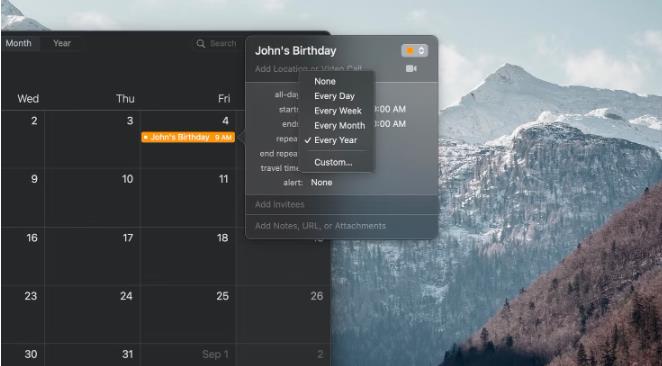Choose Every Week repeat option
662x366 pixels.
point(338,111)
